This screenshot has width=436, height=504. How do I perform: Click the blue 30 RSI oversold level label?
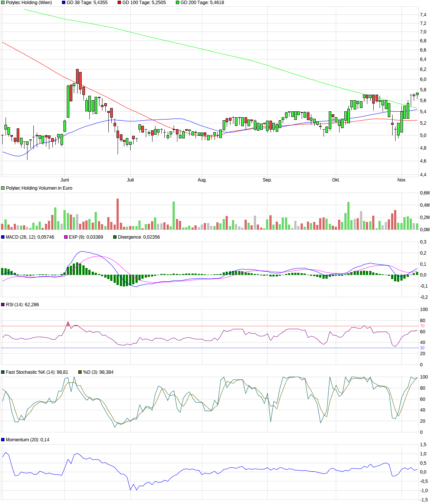[422, 348]
